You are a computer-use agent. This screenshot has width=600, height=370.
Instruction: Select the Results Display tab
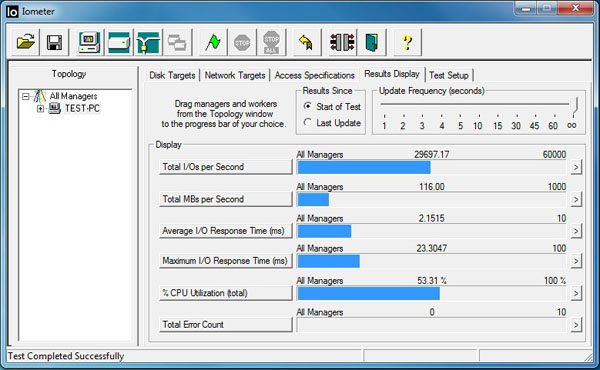(392, 74)
